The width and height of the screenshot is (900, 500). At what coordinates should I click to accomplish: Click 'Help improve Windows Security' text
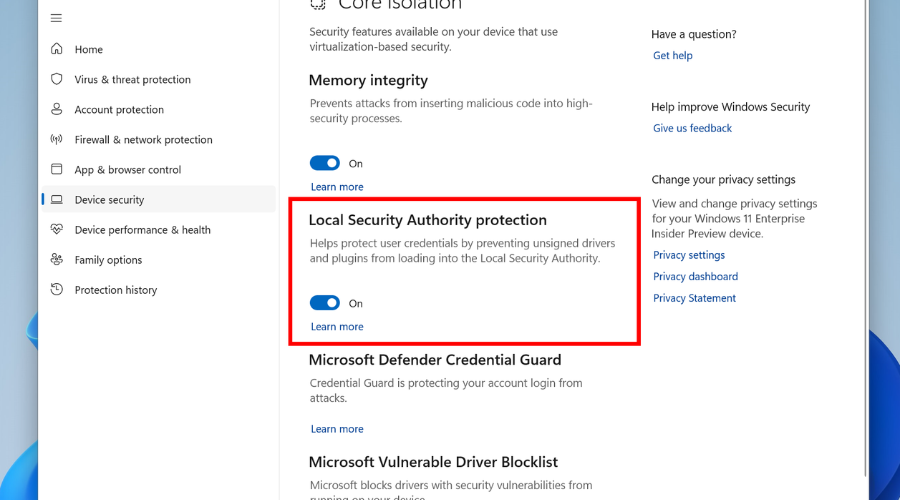(731, 107)
